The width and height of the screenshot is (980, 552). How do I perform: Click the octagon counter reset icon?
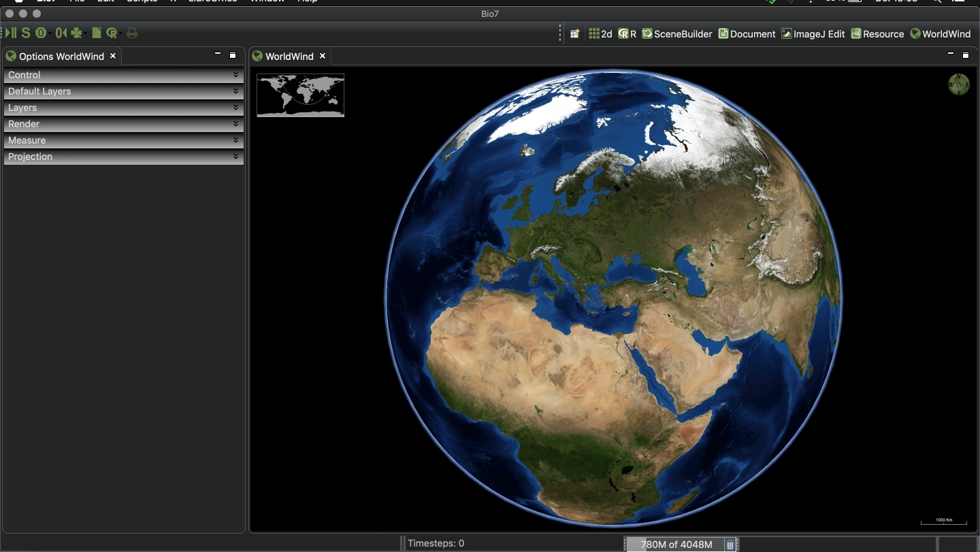(x=41, y=33)
